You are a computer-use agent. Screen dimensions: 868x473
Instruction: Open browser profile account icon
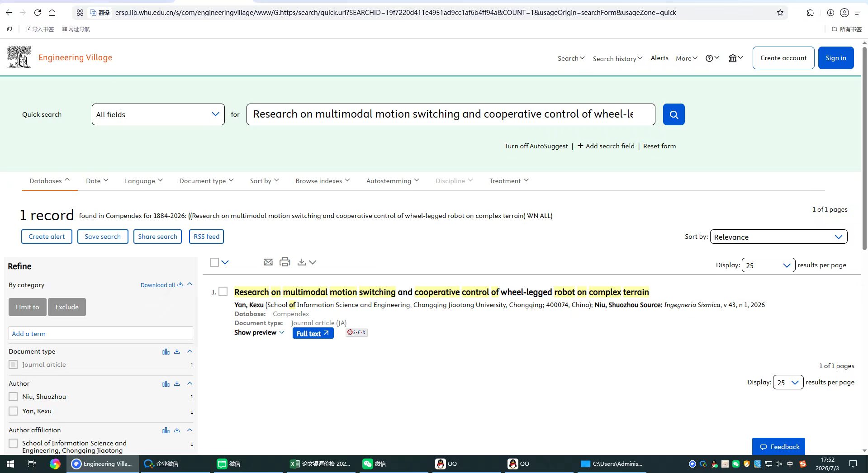[x=844, y=13]
